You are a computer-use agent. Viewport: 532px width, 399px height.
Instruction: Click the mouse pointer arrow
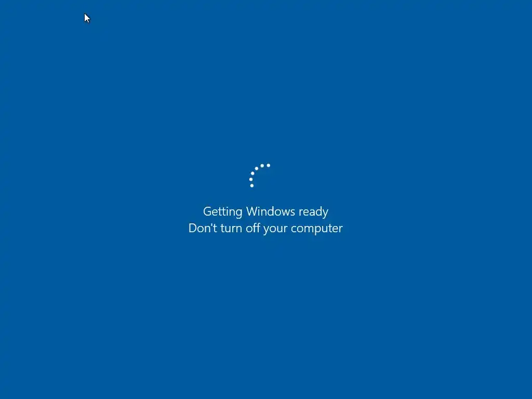tap(87, 18)
